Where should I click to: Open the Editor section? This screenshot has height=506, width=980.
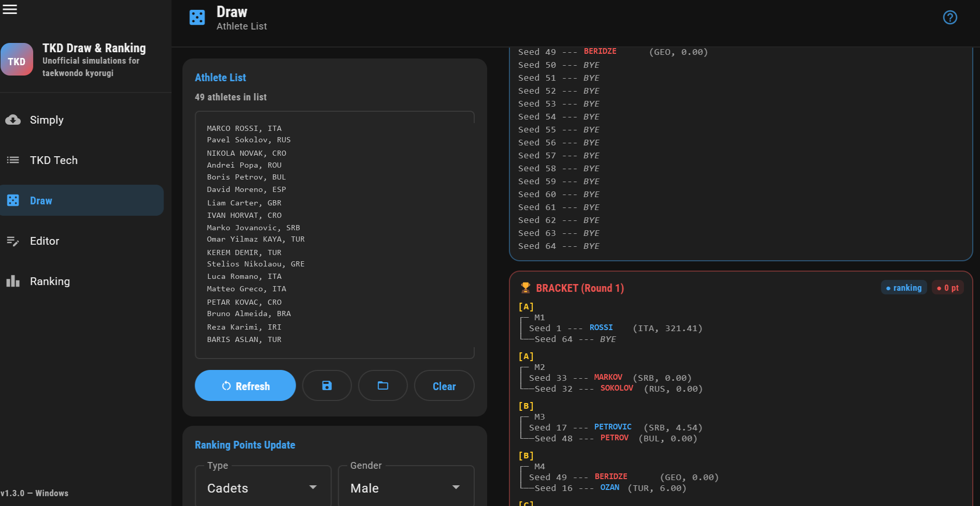coord(82,241)
